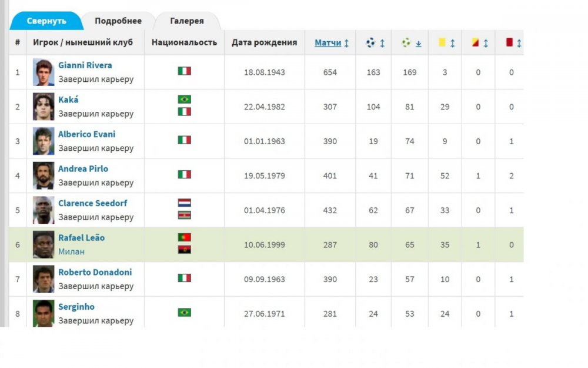Click the Матчи column header link
The image size is (588, 368).
328,43
